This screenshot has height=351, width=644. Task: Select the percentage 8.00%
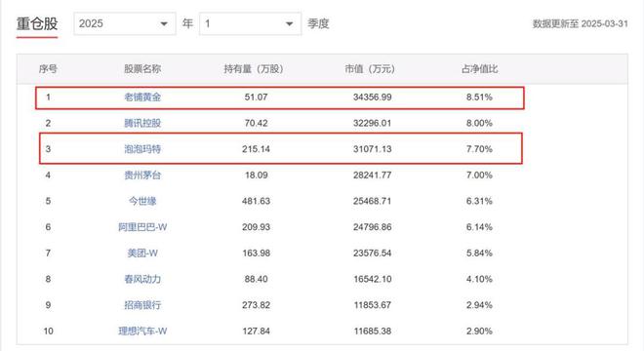click(479, 123)
